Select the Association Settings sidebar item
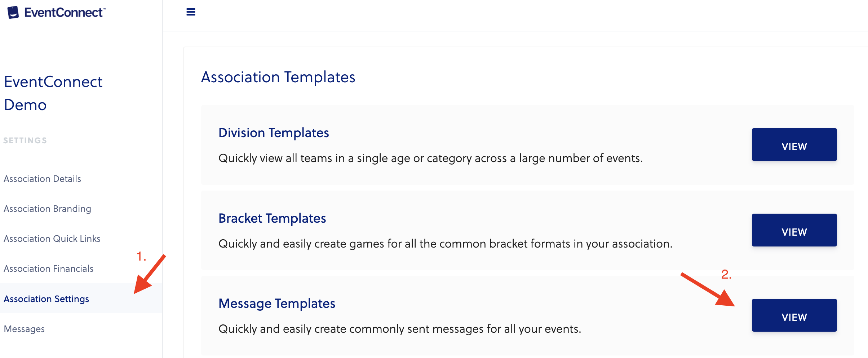Screen dimensions: 868x358 pyautogui.click(x=46, y=299)
